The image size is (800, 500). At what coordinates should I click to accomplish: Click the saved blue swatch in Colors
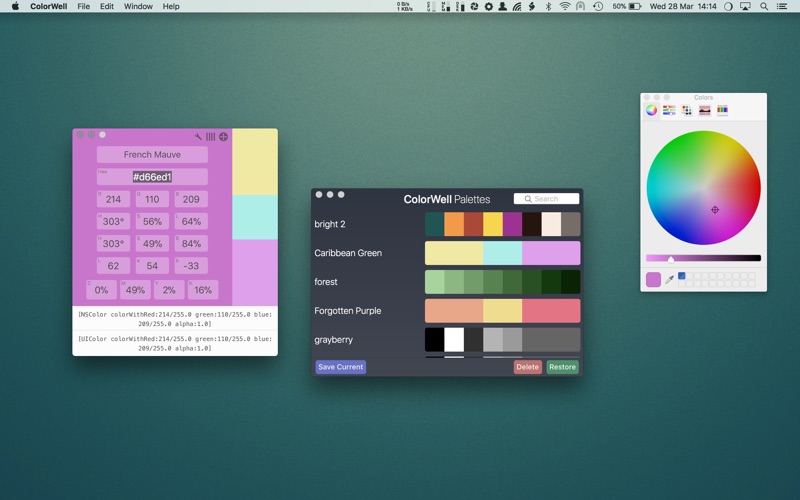pos(682,276)
